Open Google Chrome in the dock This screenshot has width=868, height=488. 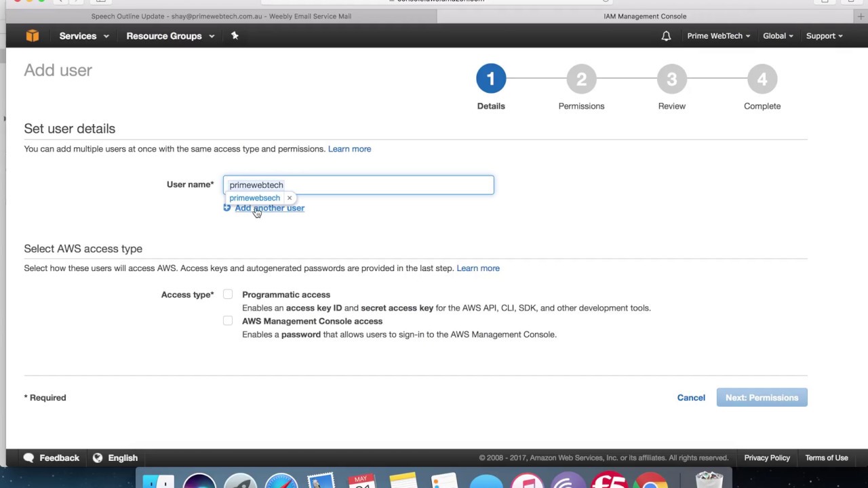(651, 481)
